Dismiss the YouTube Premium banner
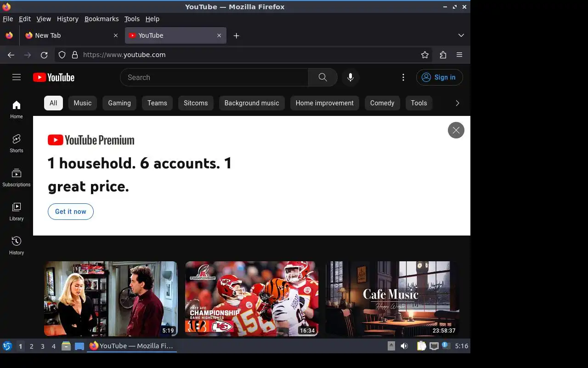588x368 pixels. 456,130
